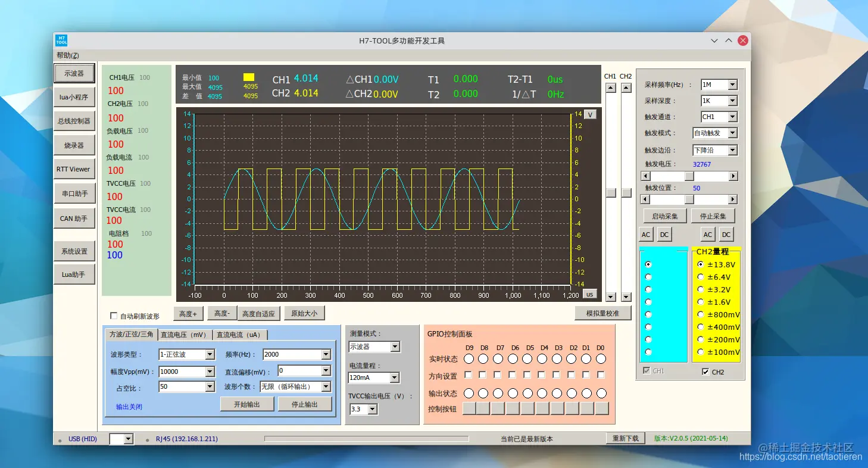Click the D2 control button in GPIO panel
The width and height of the screenshot is (868, 468).
pos(573,408)
